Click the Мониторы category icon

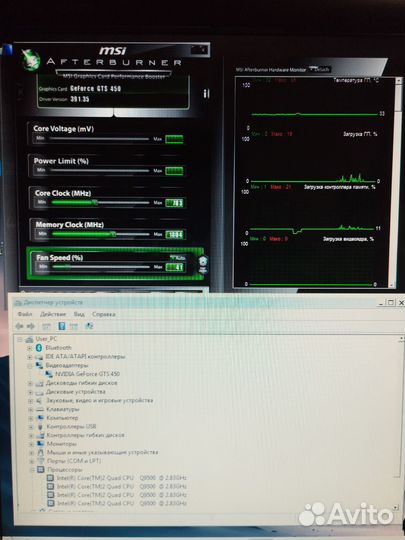(41, 444)
